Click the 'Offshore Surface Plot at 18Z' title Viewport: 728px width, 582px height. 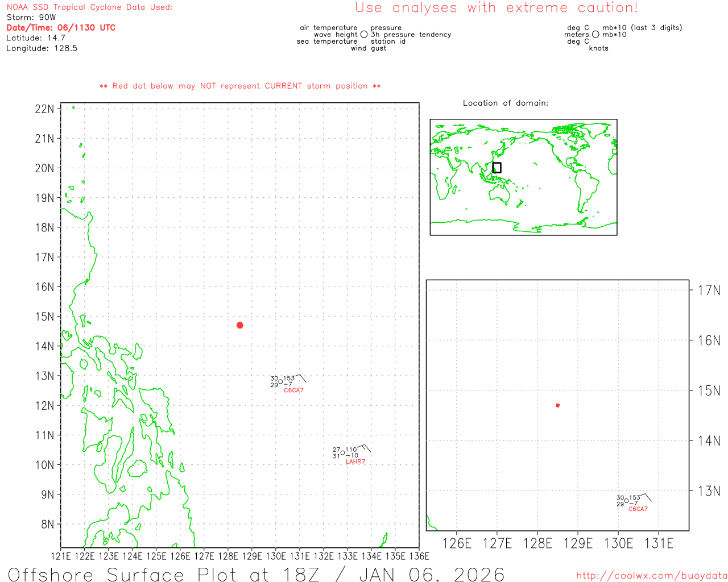[x=256, y=574]
